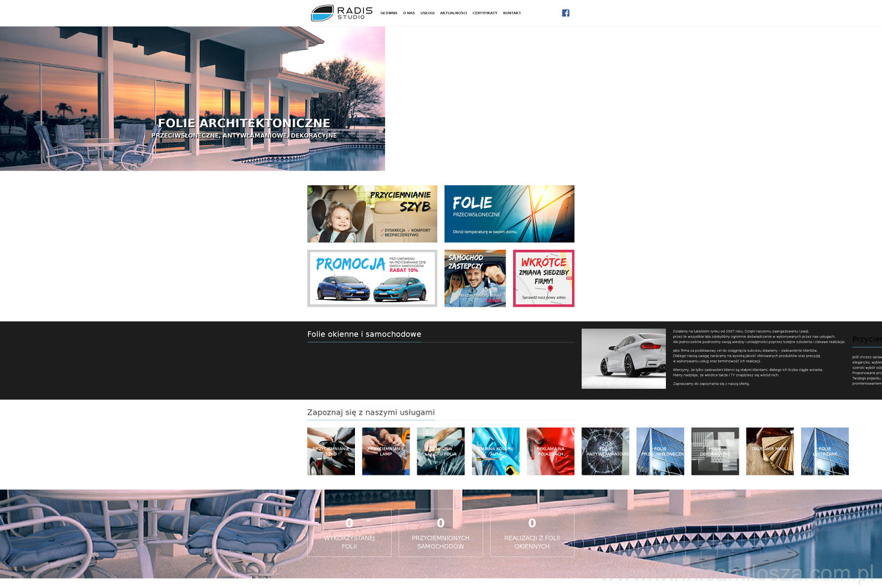The width and height of the screenshot is (882, 588).
Task: Select the Przyciemnianie Lamp service tile
Action: (386, 451)
